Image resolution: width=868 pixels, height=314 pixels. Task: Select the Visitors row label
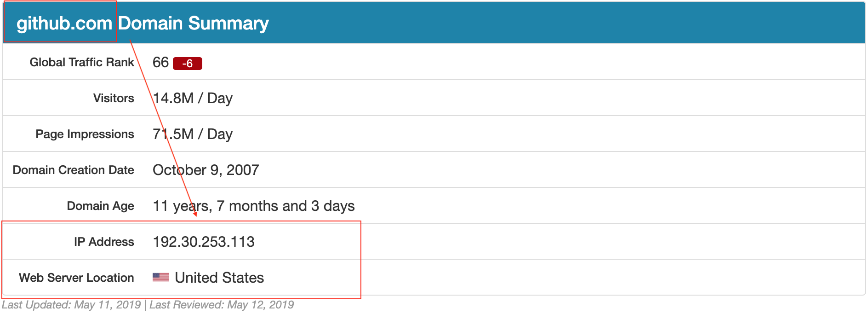[x=114, y=98]
